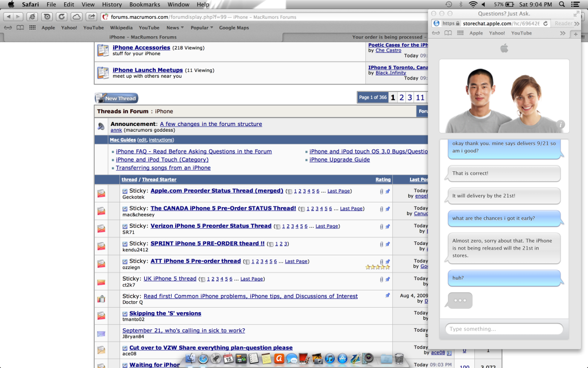Open Notification Center list icon
The image size is (588, 368).
pos(575,5)
